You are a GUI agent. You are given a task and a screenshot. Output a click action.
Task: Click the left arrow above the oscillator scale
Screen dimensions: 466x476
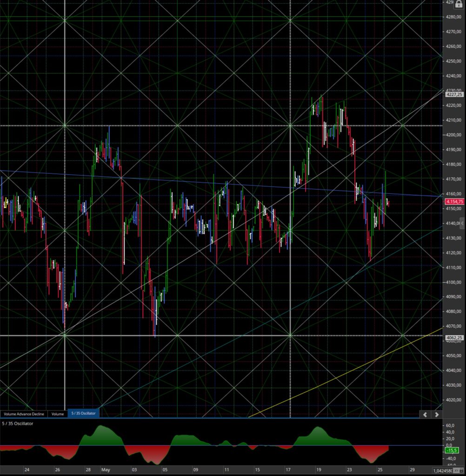pyautogui.click(x=425, y=415)
